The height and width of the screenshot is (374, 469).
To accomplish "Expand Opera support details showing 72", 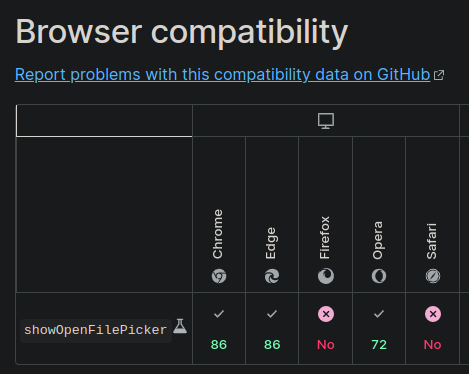I will (379, 329).
